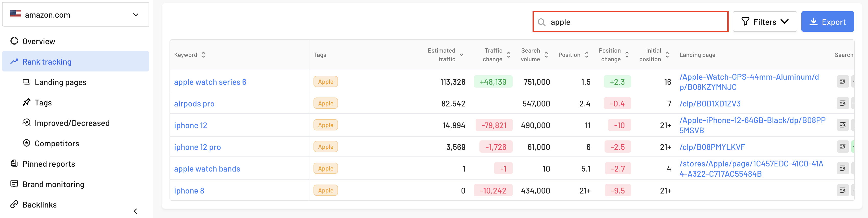The height and width of the screenshot is (218, 868).
Task: Click traffic change value -79,821
Action: [494, 125]
